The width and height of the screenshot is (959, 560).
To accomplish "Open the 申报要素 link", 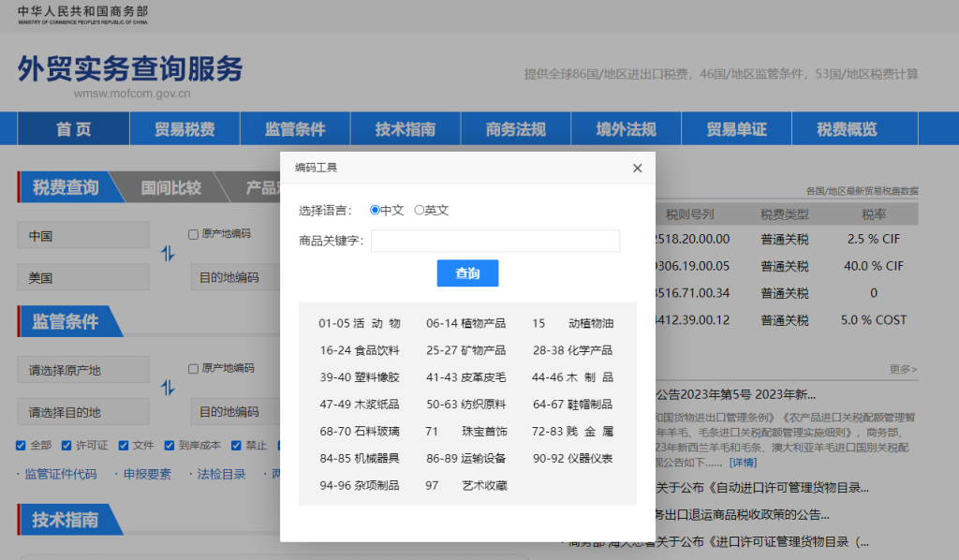I will 147,475.
